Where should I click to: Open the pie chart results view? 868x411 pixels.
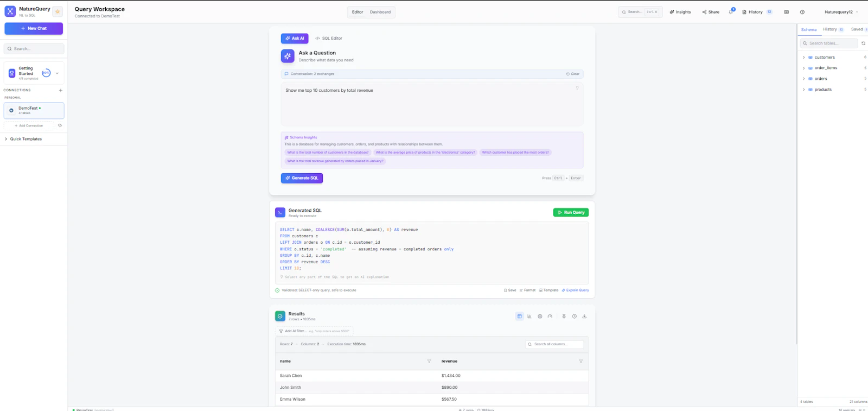coord(540,316)
